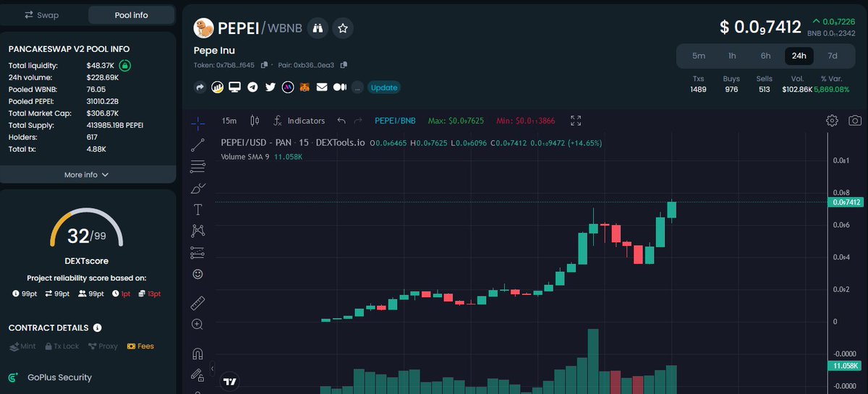Viewport: 868px width, 394px height.
Task: Select the 6h timeframe
Action: (x=765, y=56)
